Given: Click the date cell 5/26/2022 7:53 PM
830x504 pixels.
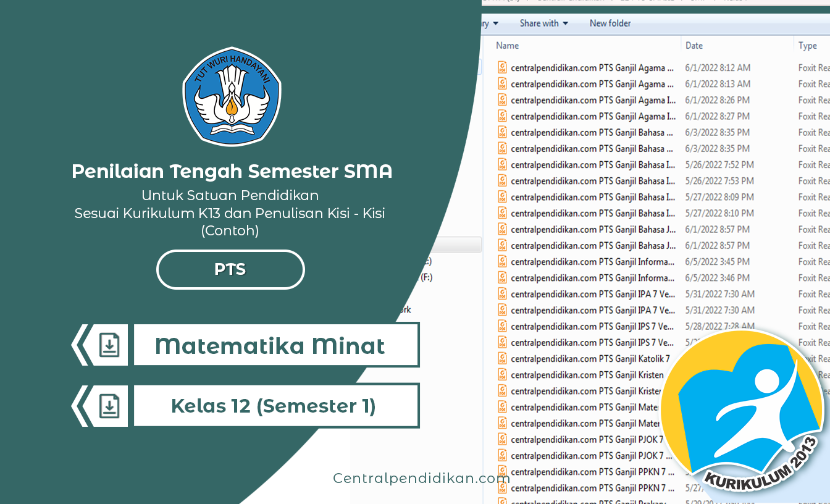Looking at the screenshot, I should tap(719, 181).
